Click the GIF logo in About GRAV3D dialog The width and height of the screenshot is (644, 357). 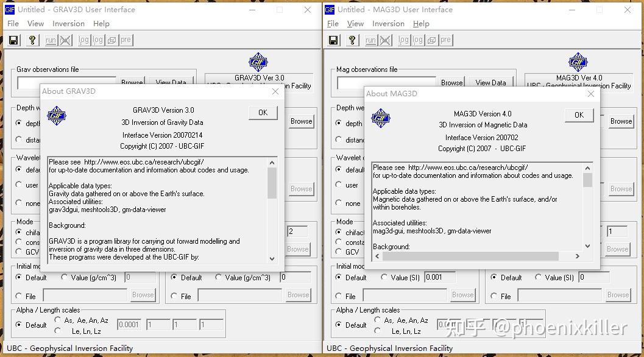click(56, 115)
